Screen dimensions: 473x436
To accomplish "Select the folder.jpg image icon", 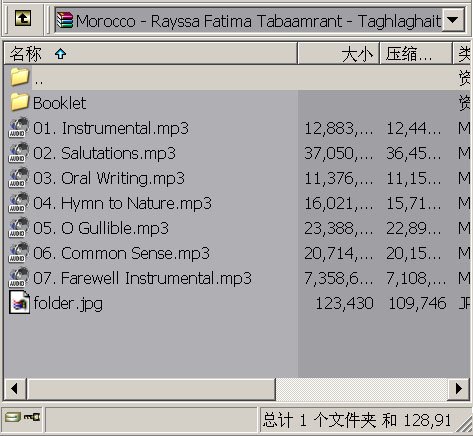I will point(19,302).
